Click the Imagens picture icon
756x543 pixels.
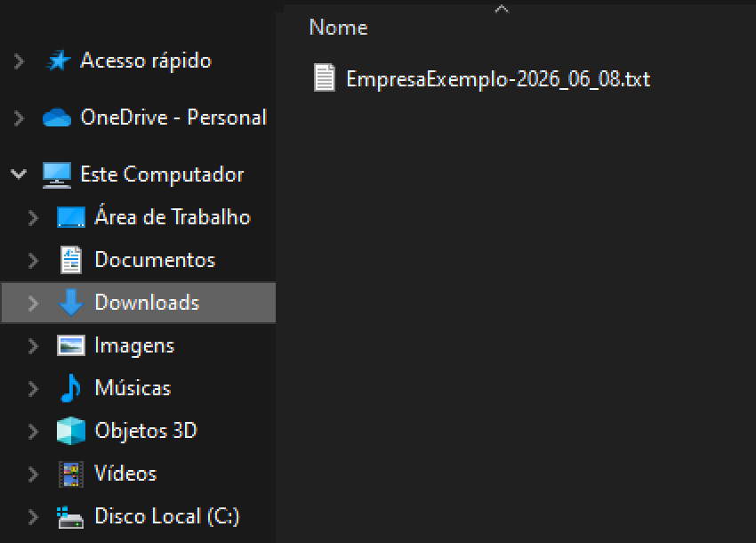pos(70,345)
